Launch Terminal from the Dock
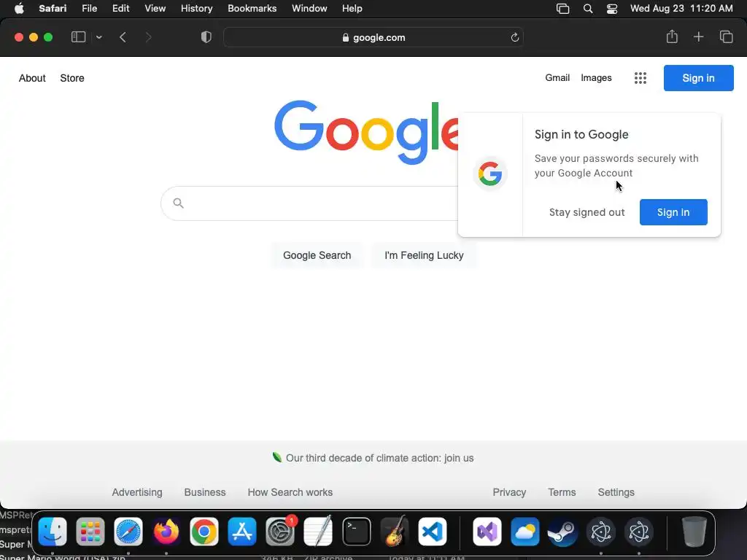This screenshot has height=560, width=747. [356, 532]
